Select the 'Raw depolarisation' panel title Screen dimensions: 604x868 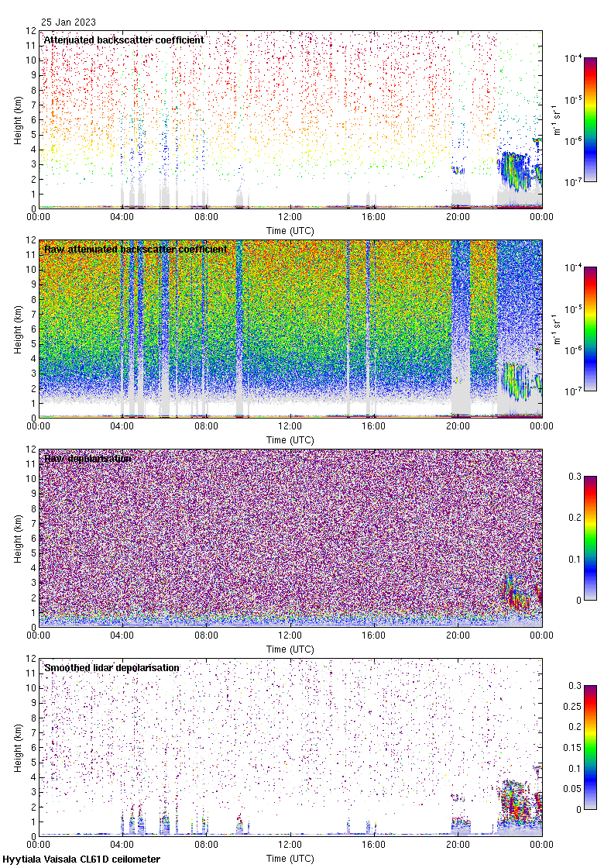tap(88, 458)
